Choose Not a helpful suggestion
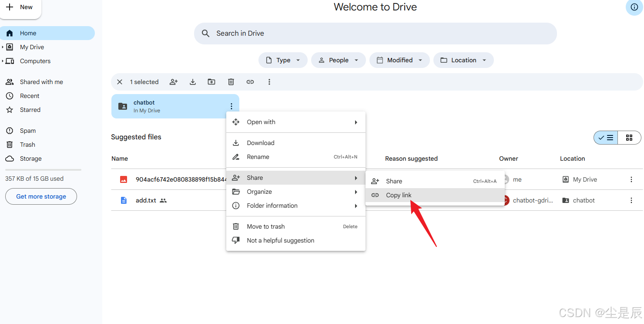 (x=296, y=240)
